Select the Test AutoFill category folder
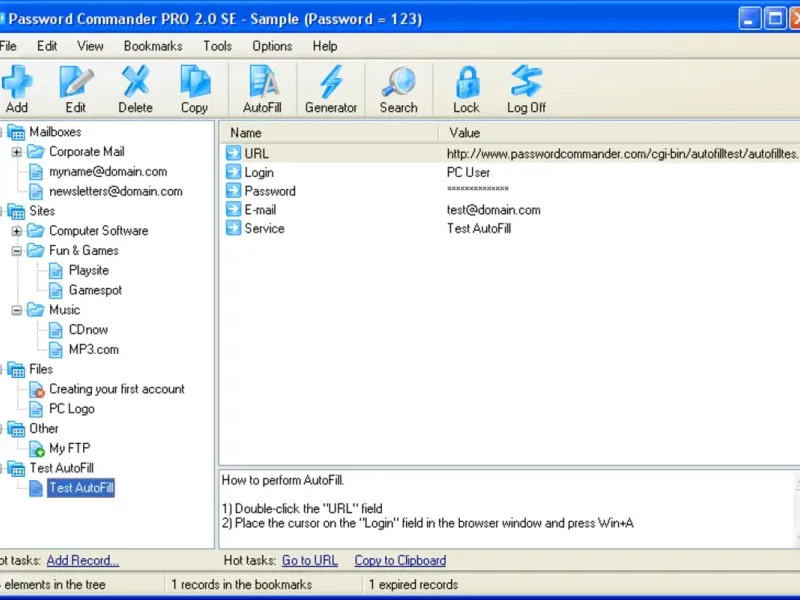 pyautogui.click(x=61, y=468)
